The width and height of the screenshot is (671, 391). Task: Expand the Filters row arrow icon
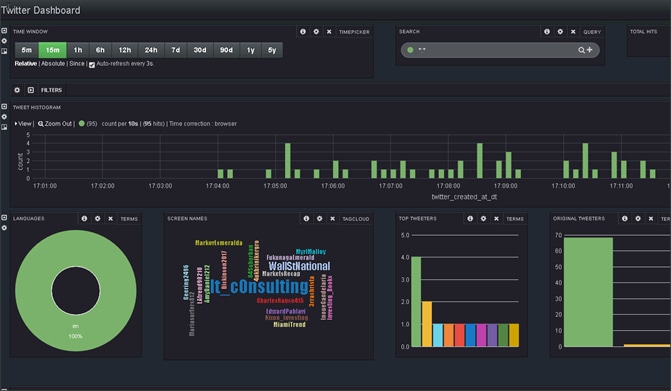coord(31,90)
